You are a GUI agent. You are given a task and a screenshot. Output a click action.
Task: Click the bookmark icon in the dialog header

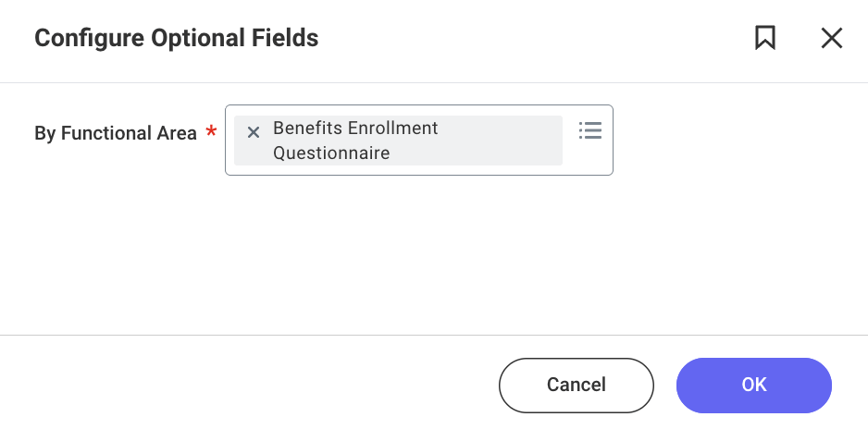pyautogui.click(x=765, y=38)
